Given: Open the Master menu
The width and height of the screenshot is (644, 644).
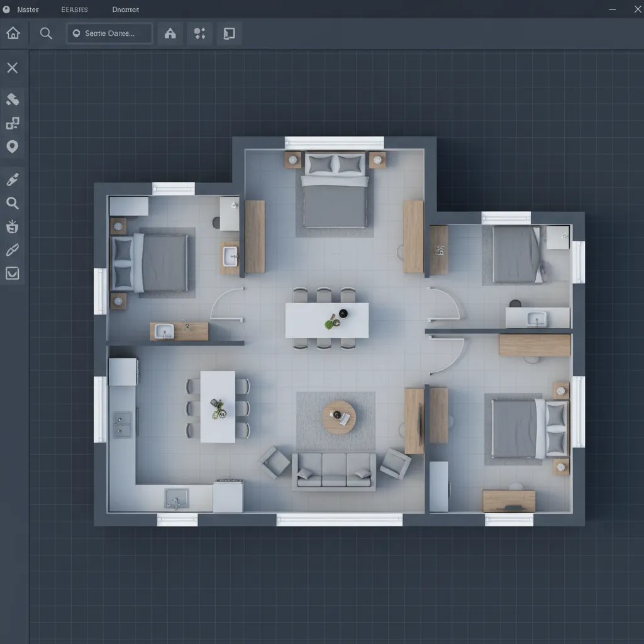Looking at the screenshot, I should (28, 9).
